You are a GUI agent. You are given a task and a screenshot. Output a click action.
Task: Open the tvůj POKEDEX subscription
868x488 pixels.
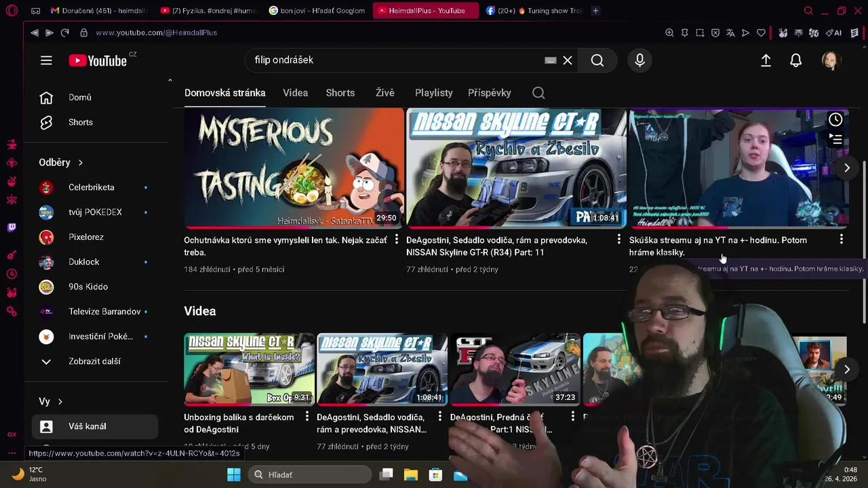[x=95, y=213]
